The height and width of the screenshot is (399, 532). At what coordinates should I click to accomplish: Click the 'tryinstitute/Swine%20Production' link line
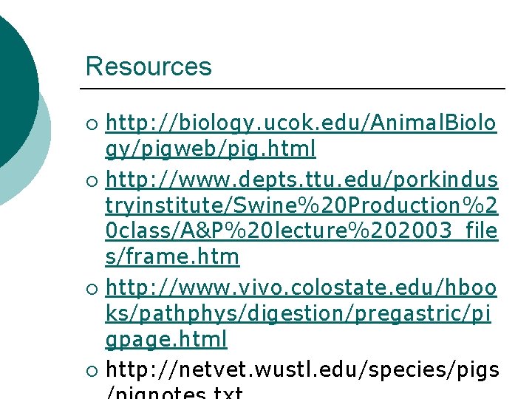pos(301,205)
